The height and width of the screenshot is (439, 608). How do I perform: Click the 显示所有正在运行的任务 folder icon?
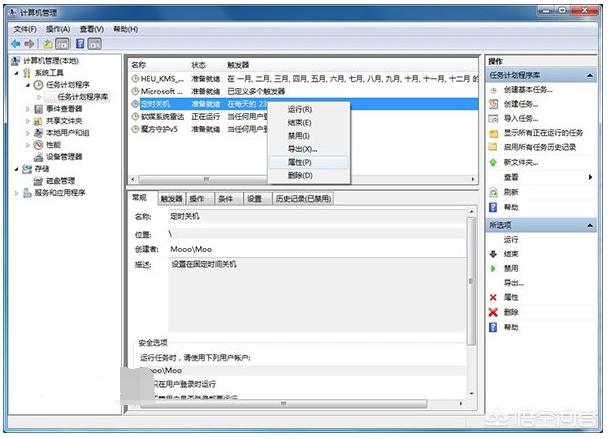tap(494, 133)
